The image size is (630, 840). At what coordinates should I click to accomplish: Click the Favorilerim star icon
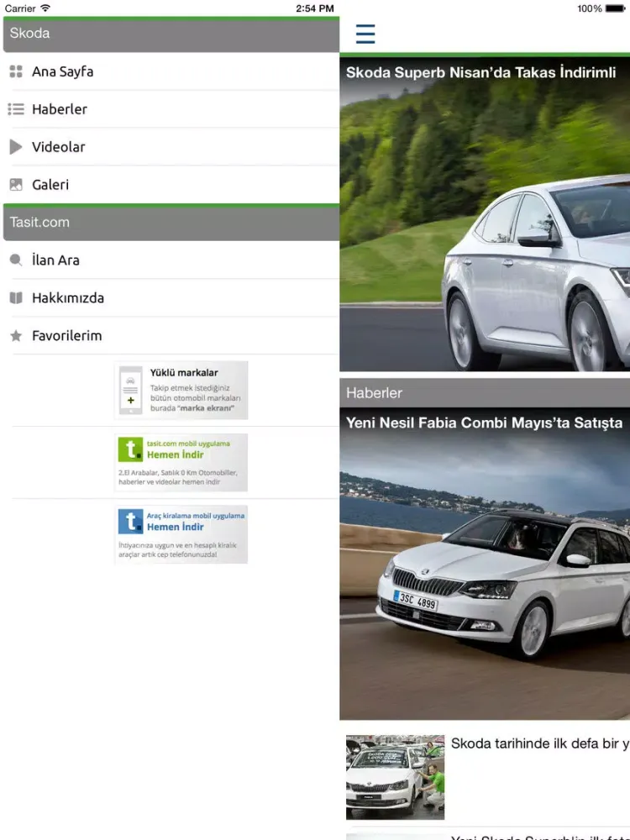(16, 336)
